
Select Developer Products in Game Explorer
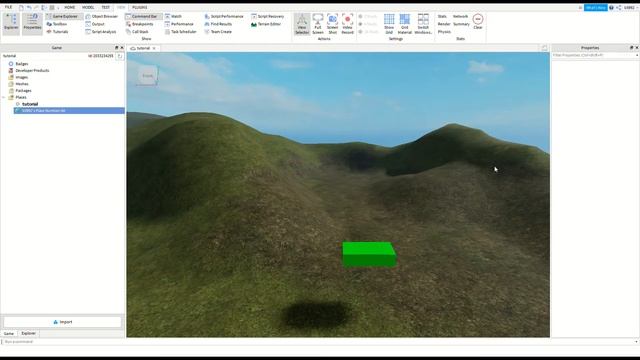click(32, 71)
